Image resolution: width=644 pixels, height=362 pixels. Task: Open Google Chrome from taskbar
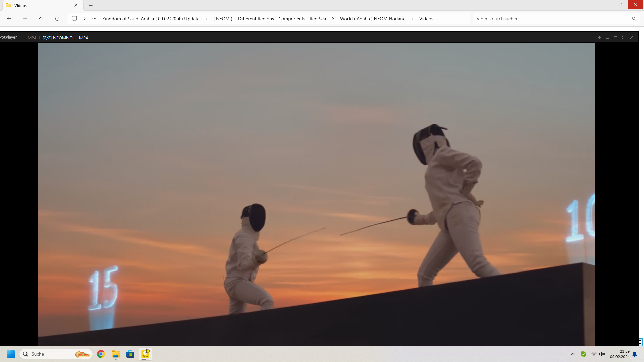click(x=101, y=354)
